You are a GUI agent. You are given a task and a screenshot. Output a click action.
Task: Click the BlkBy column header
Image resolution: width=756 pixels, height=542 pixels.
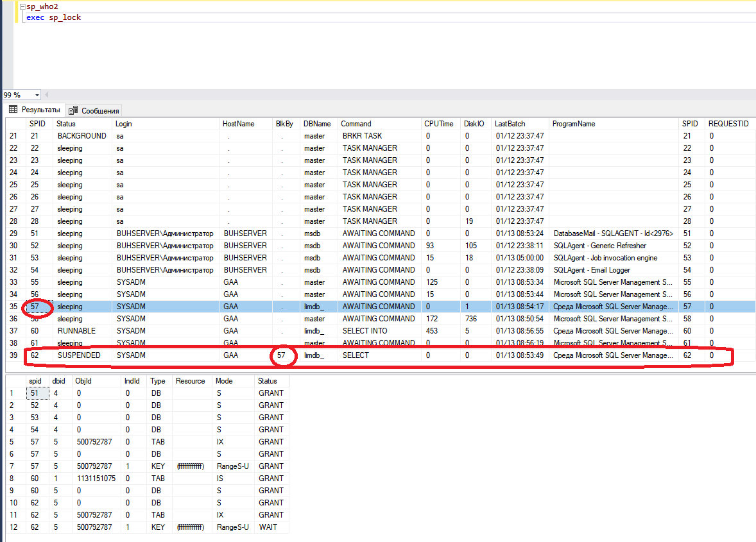284,124
